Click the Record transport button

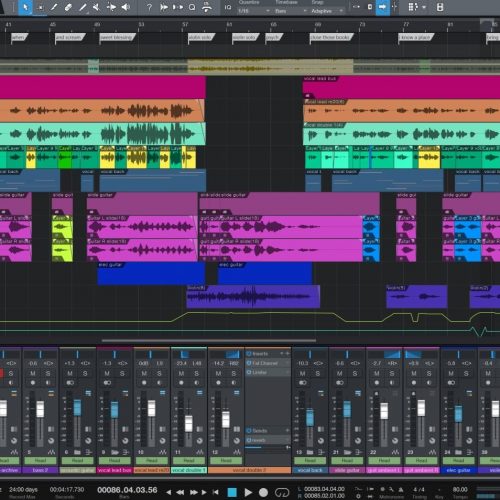click(263, 492)
